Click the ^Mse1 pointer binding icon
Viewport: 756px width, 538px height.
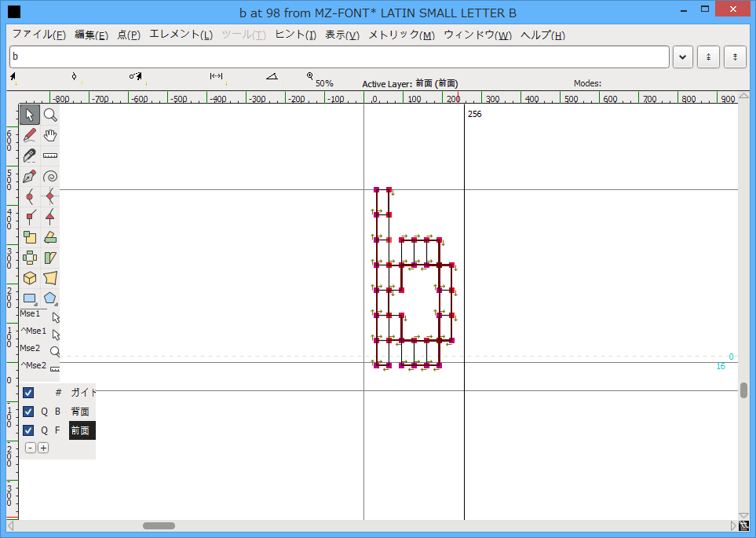click(x=56, y=335)
